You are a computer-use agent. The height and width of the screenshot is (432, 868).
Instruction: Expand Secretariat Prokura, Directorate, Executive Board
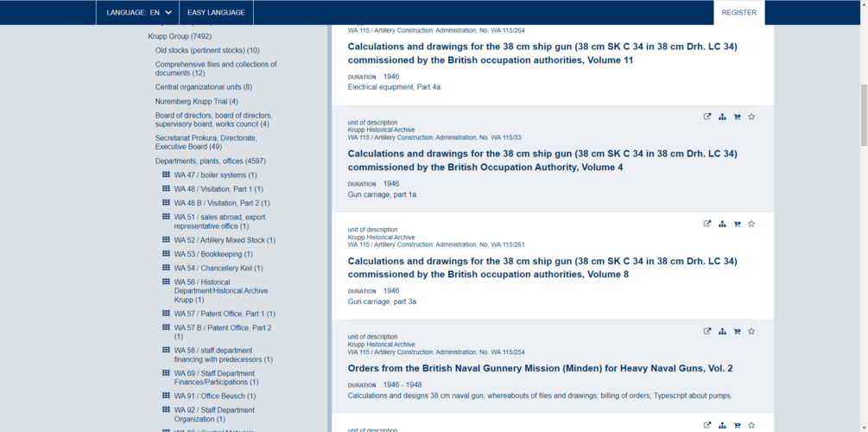pos(206,143)
